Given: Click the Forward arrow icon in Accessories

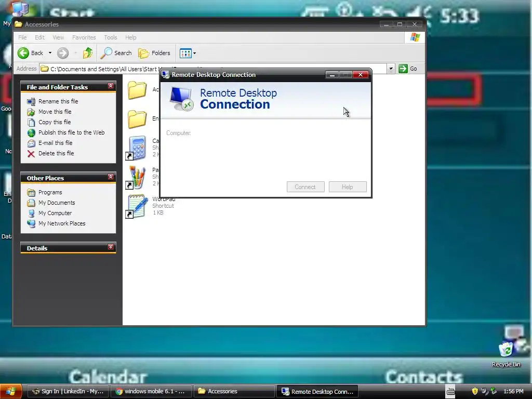Looking at the screenshot, I should point(63,53).
